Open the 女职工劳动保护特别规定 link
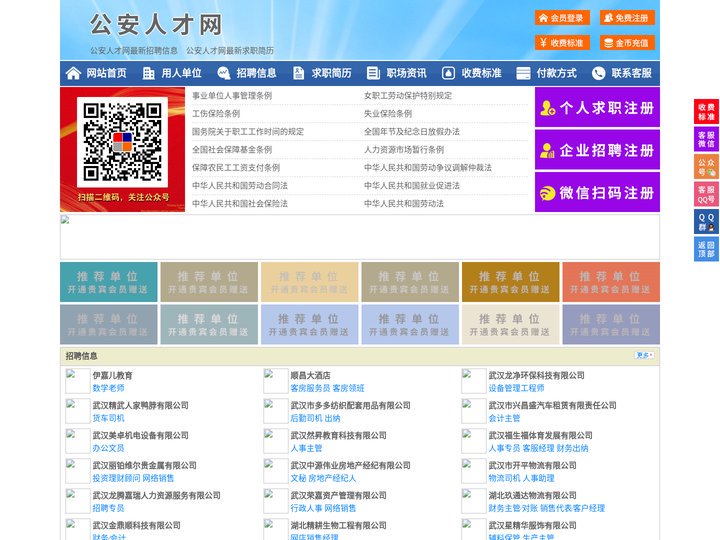This screenshot has height=540, width=720. 408,96
